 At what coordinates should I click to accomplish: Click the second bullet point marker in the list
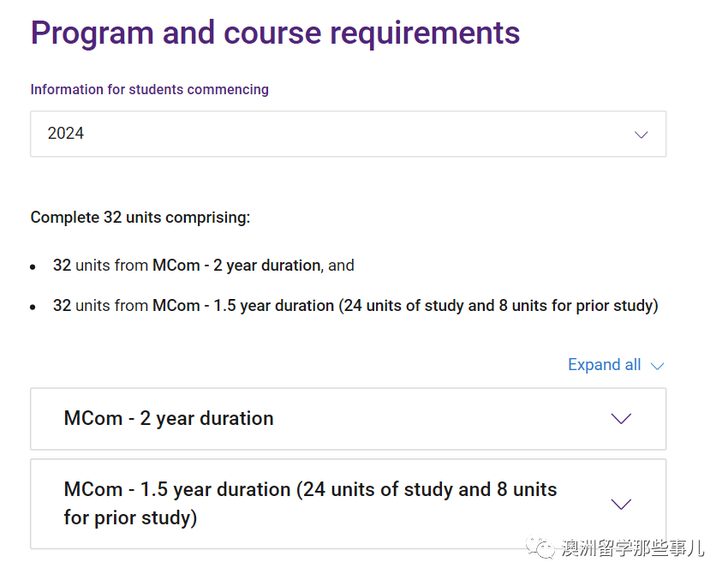[x=33, y=307]
